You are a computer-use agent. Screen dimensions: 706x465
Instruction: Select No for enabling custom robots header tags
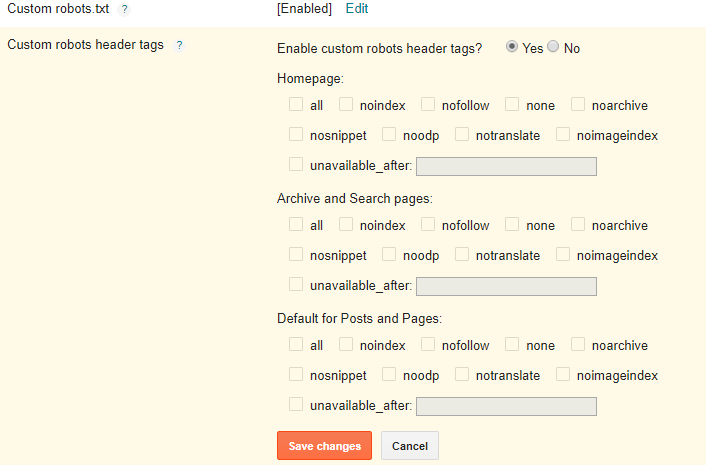[x=553, y=46]
